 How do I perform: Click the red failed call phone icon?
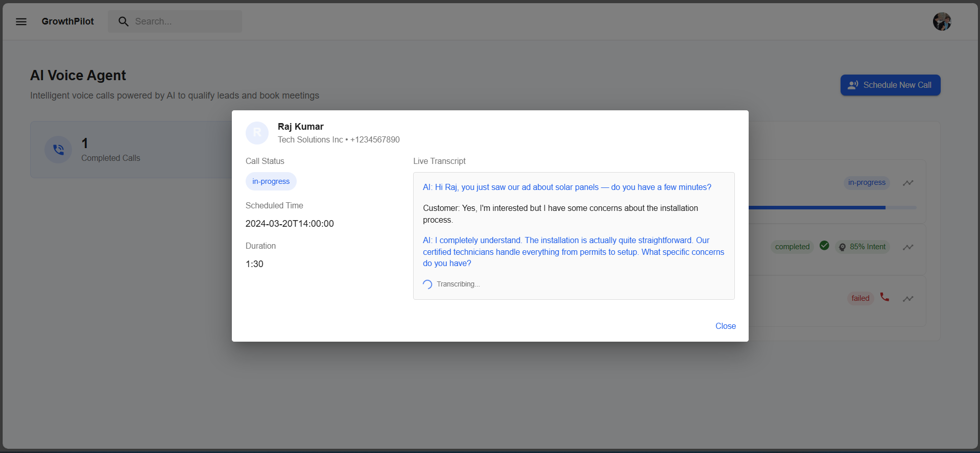[x=885, y=297]
